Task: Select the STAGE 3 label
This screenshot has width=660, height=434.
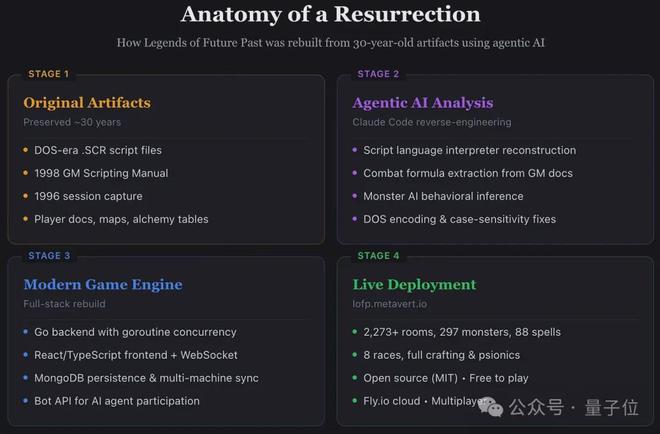Action: click(49, 256)
